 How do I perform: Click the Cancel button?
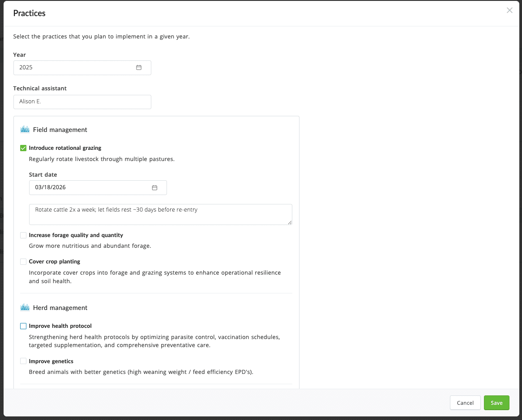coord(465,403)
